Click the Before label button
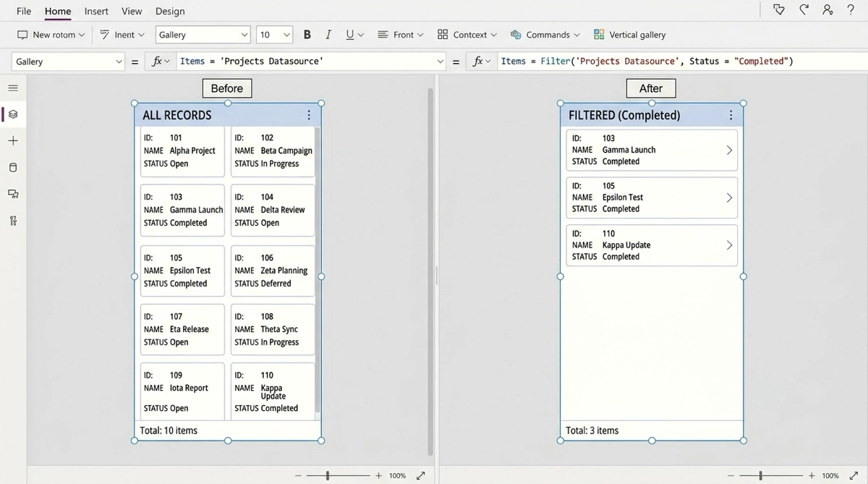868x484 pixels. tap(227, 88)
